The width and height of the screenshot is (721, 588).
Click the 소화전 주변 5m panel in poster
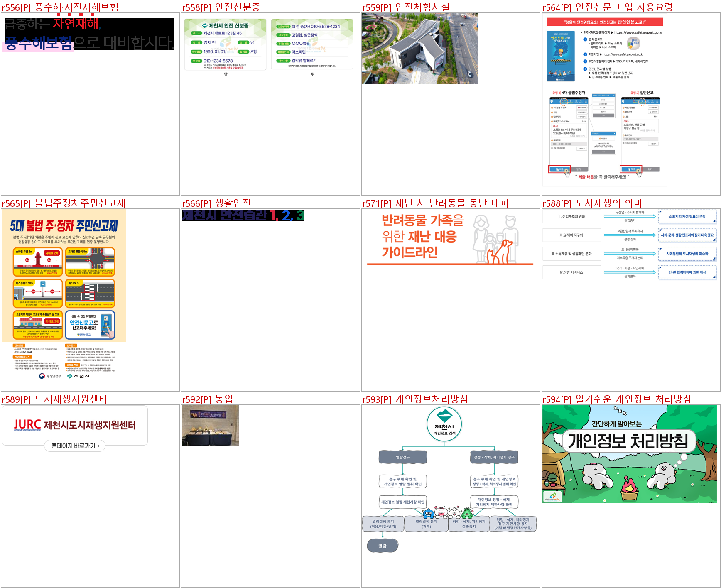(38, 262)
